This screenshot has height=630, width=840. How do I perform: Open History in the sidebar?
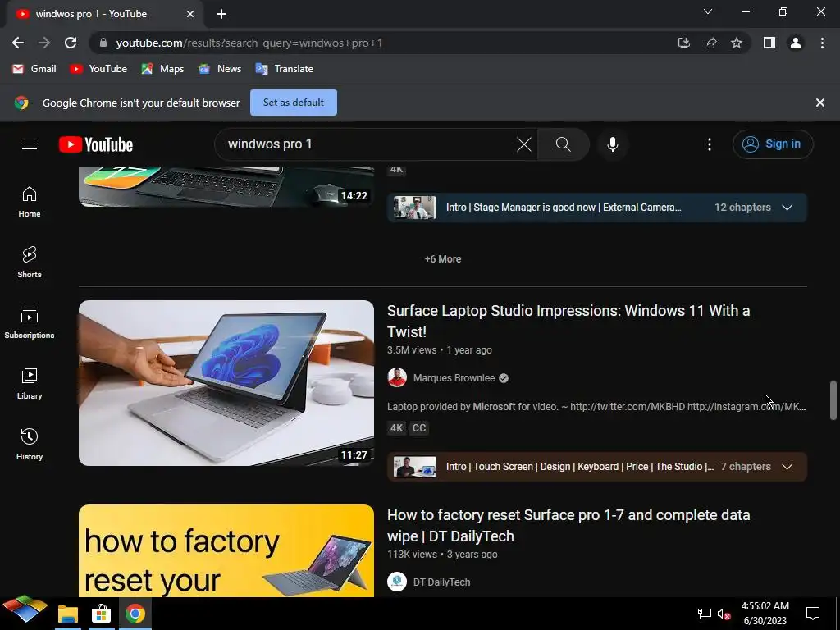click(x=30, y=444)
